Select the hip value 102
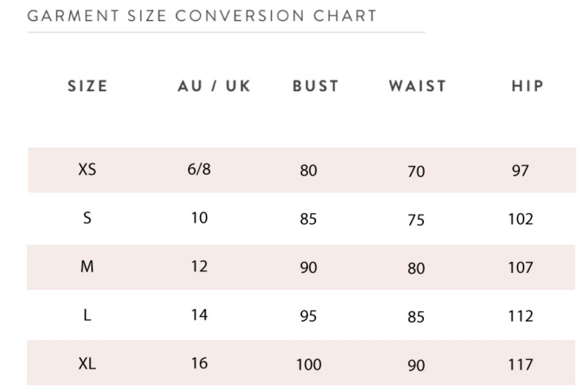The image size is (581, 392). tap(520, 219)
